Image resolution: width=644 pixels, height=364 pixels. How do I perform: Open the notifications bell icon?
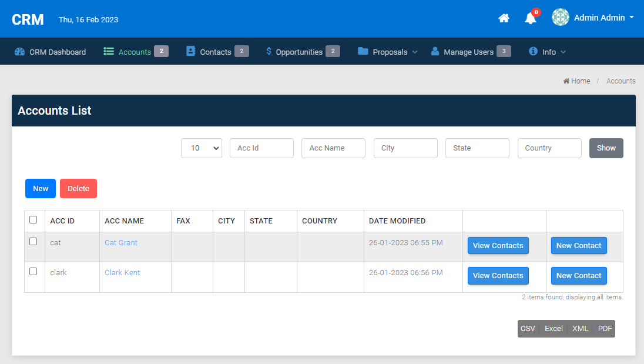tap(530, 18)
